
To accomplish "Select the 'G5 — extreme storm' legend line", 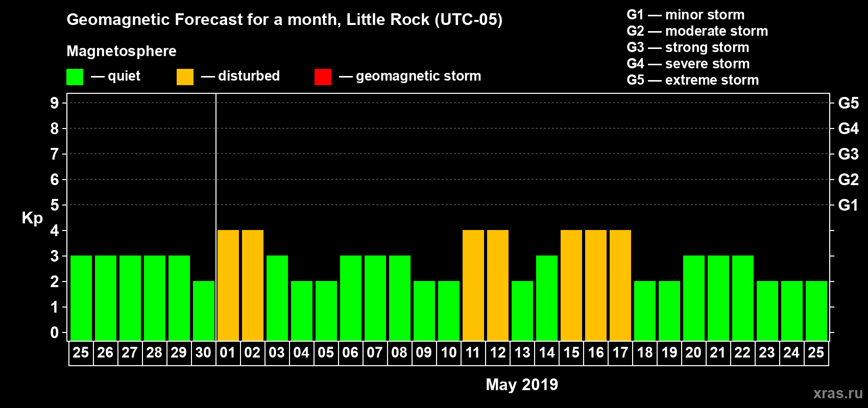I will (693, 80).
